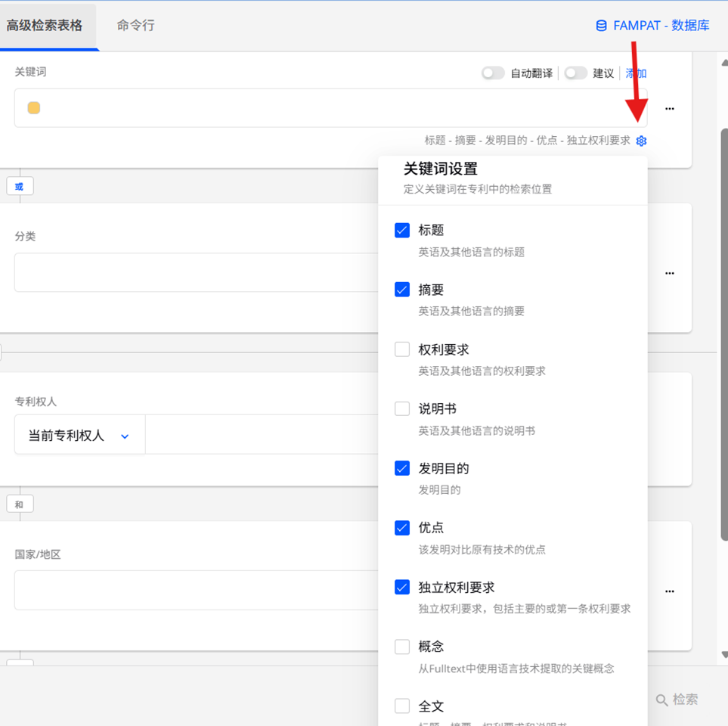Viewport: 728px width, 726px height.
Task: Click the orange token in keyword field
Action: pos(34,107)
